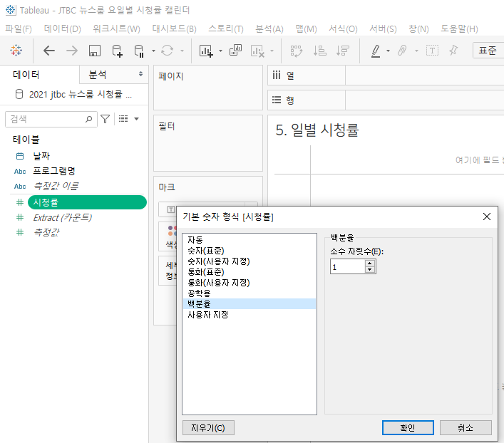Confirm the format with 확인 button
The height and width of the screenshot is (443, 504).
(408, 427)
